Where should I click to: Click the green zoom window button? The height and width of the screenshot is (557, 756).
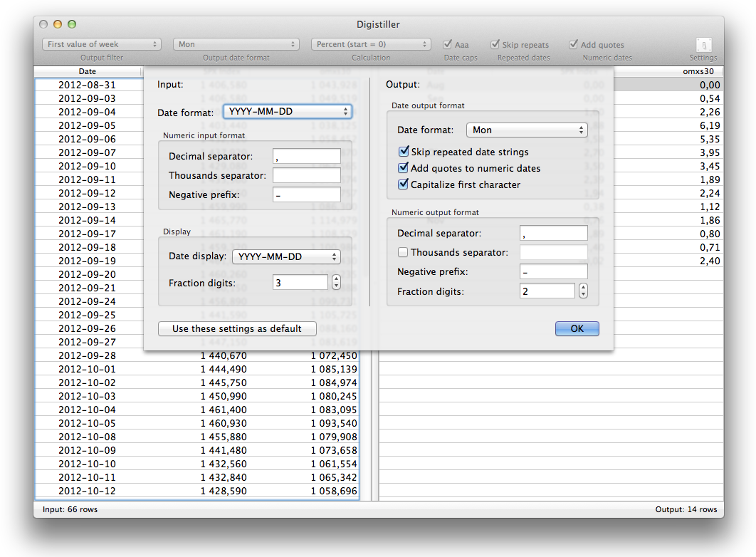click(72, 24)
